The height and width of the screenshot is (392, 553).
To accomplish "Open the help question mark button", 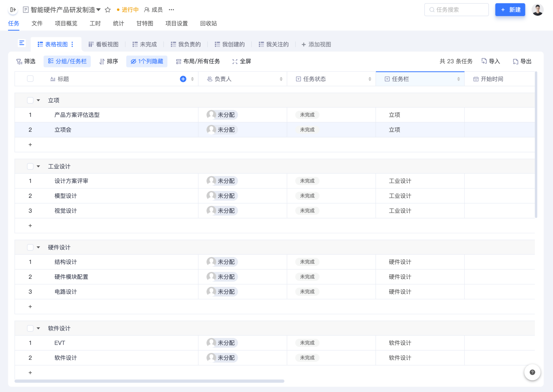I will tap(532, 372).
